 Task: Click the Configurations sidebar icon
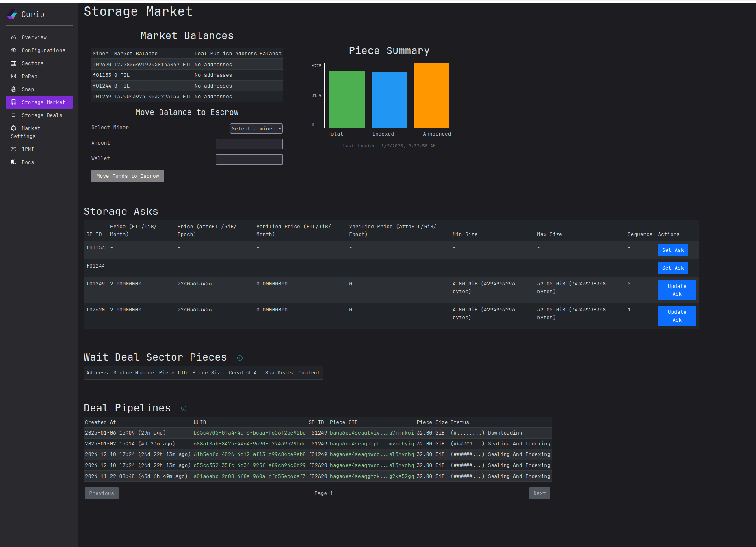pos(13,50)
